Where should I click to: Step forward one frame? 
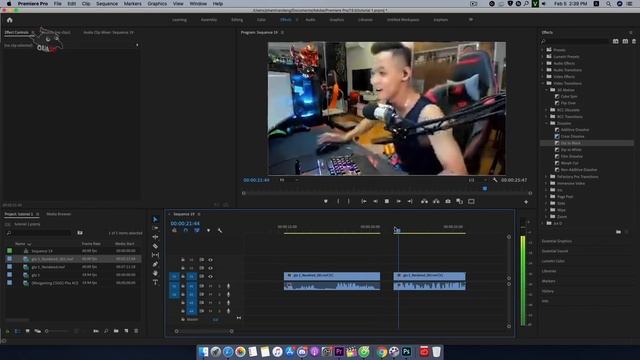click(x=398, y=201)
